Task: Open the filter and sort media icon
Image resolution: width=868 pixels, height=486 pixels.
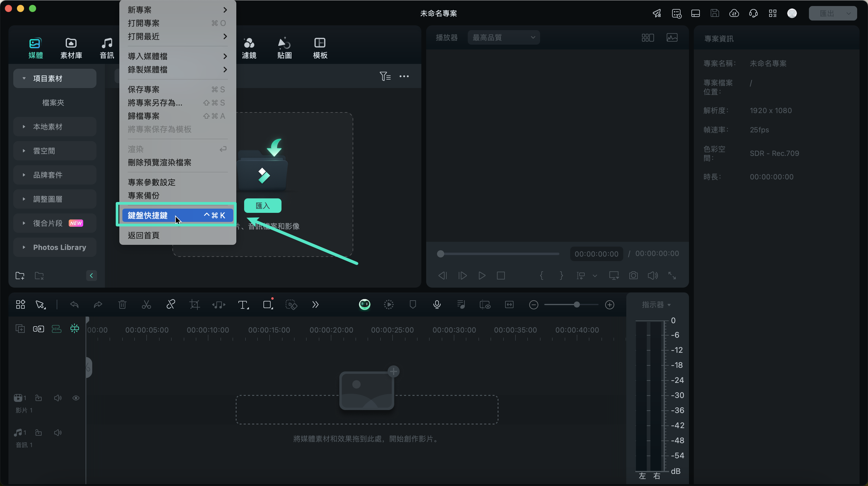Action: [x=385, y=76]
